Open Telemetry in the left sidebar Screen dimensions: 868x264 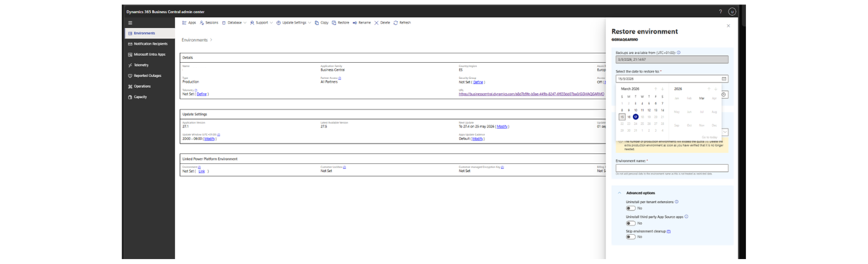point(141,65)
